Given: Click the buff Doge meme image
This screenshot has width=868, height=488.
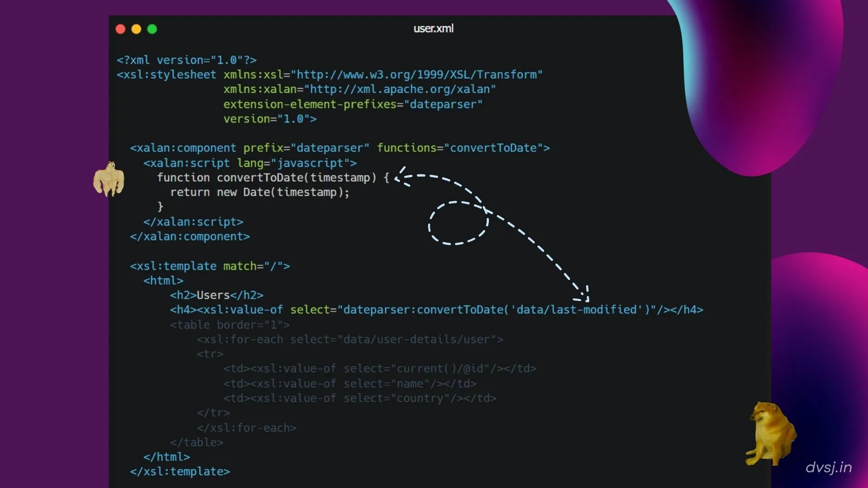Looking at the screenshot, I should click(x=108, y=180).
